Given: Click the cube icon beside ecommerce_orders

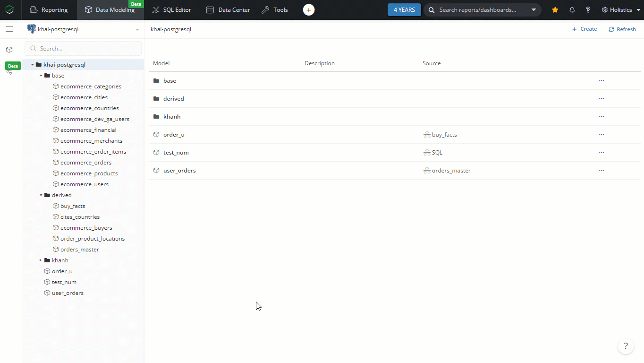Looking at the screenshot, I should pos(56,163).
